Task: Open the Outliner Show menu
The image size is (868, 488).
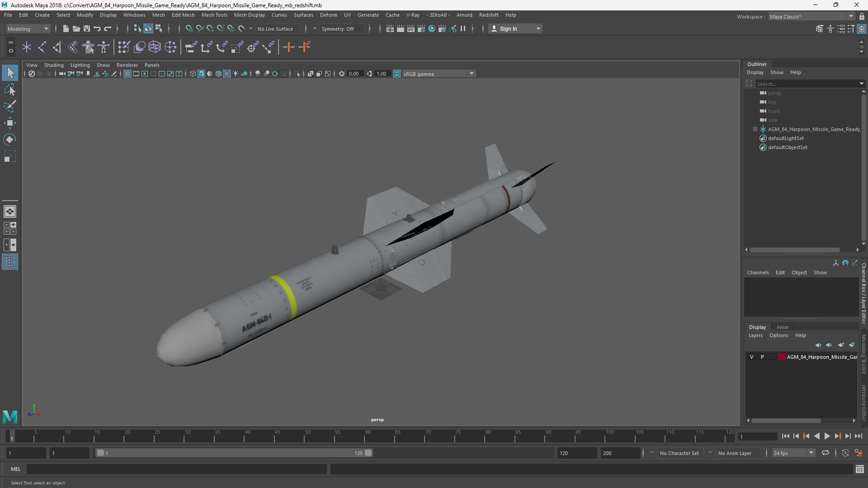Action: (777, 72)
